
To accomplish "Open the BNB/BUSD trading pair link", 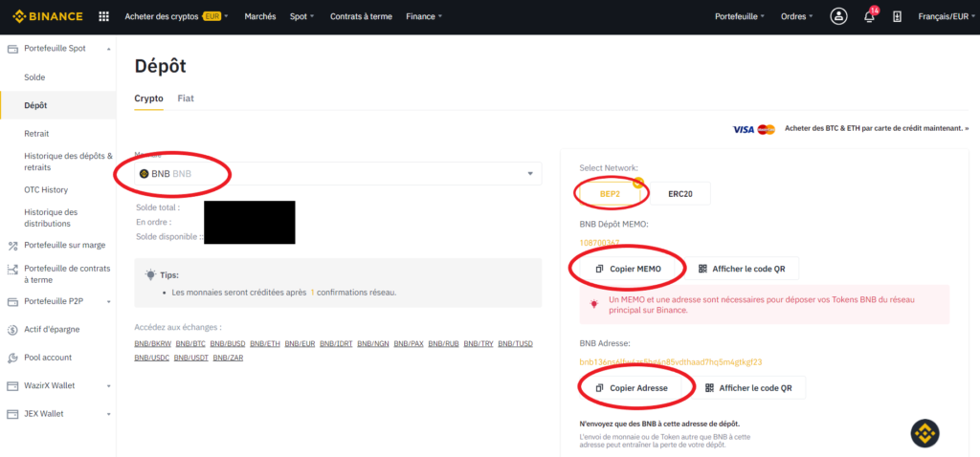I will click(228, 344).
